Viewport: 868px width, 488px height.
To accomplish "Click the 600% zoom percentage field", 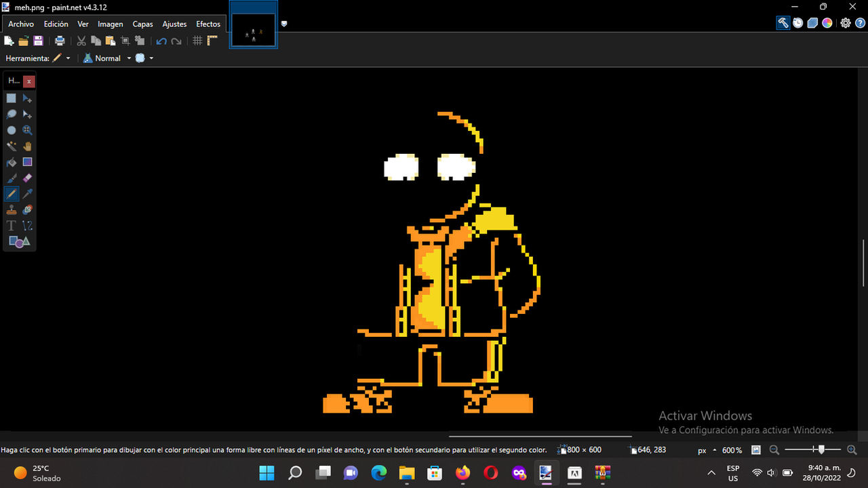I will coord(732,450).
